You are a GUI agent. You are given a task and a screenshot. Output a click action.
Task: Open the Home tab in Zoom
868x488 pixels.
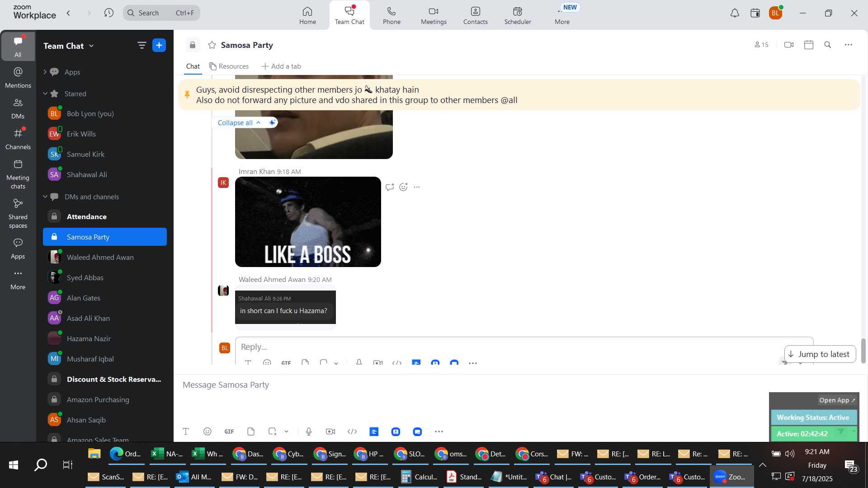click(x=307, y=15)
